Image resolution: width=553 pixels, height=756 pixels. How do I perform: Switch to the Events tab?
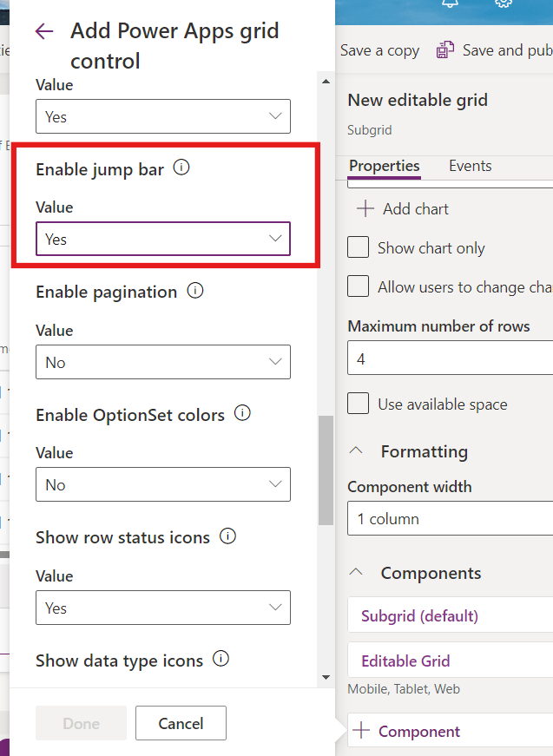[x=470, y=166]
